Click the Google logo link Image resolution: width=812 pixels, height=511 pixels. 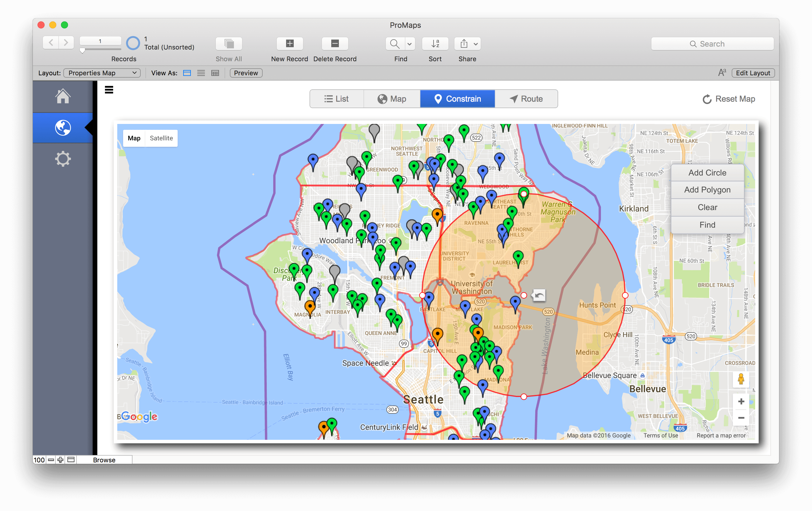pos(139,417)
